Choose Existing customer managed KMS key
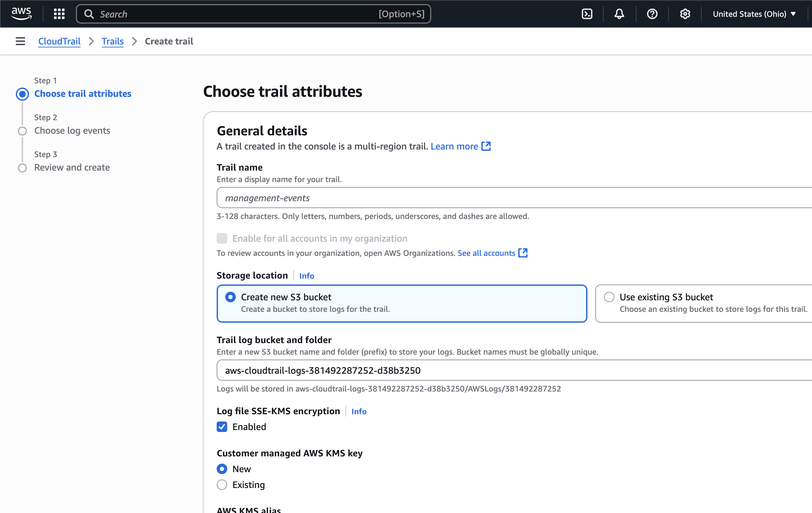Image resolution: width=812 pixels, height=513 pixels. coord(222,485)
